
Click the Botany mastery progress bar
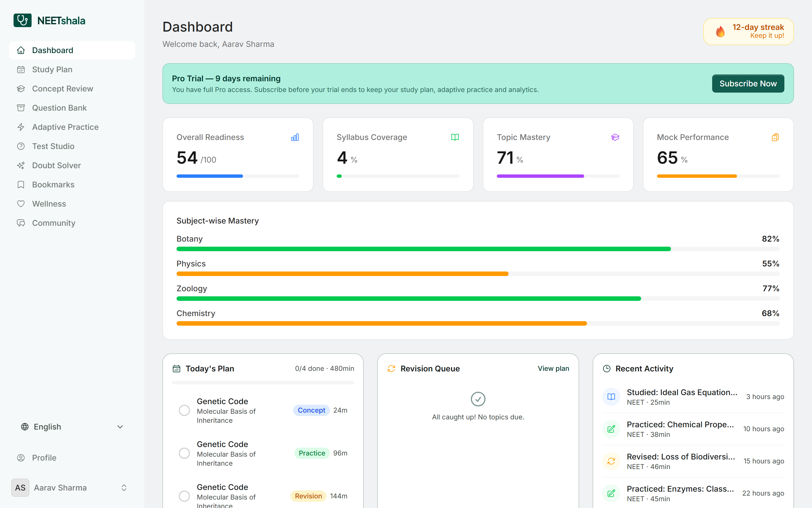pyautogui.click(x=478, y=249)
